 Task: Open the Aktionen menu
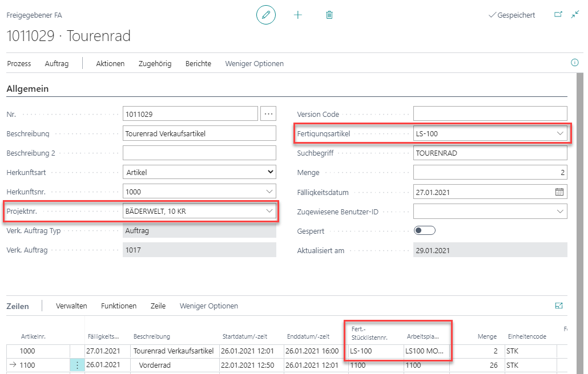pos(110,64)
